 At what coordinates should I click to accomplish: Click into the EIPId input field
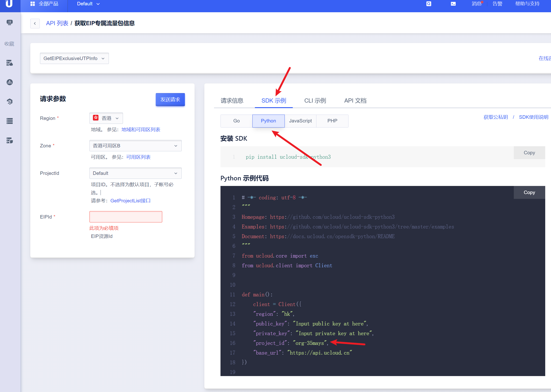pos(126,217)
